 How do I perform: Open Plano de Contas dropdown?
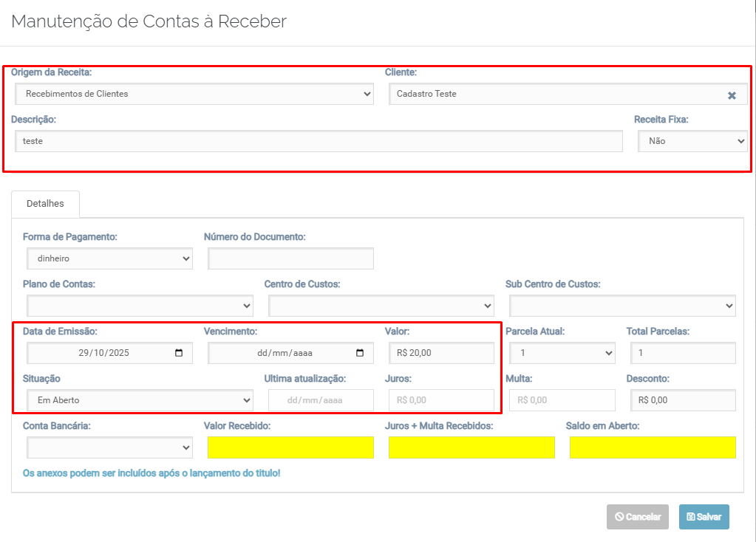140,306
